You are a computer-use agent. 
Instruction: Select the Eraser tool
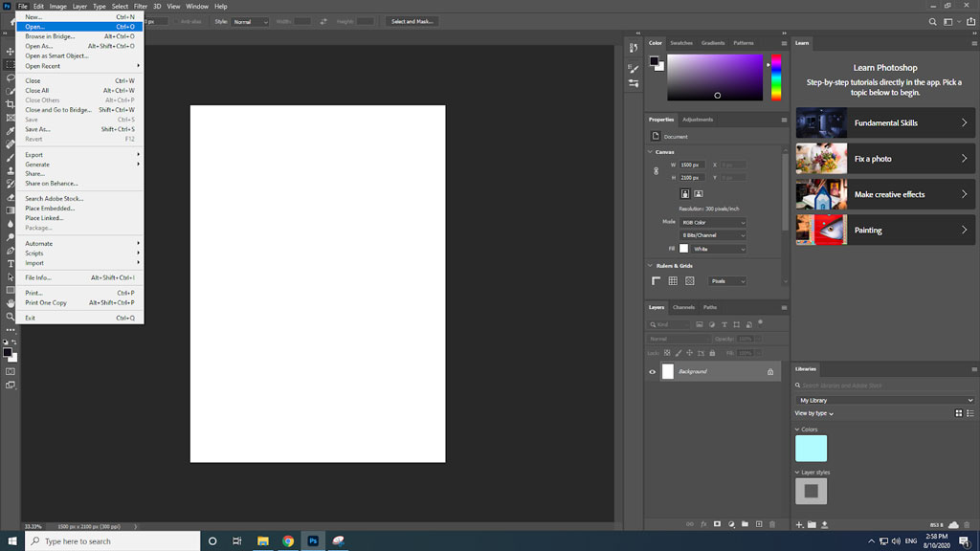10,197
